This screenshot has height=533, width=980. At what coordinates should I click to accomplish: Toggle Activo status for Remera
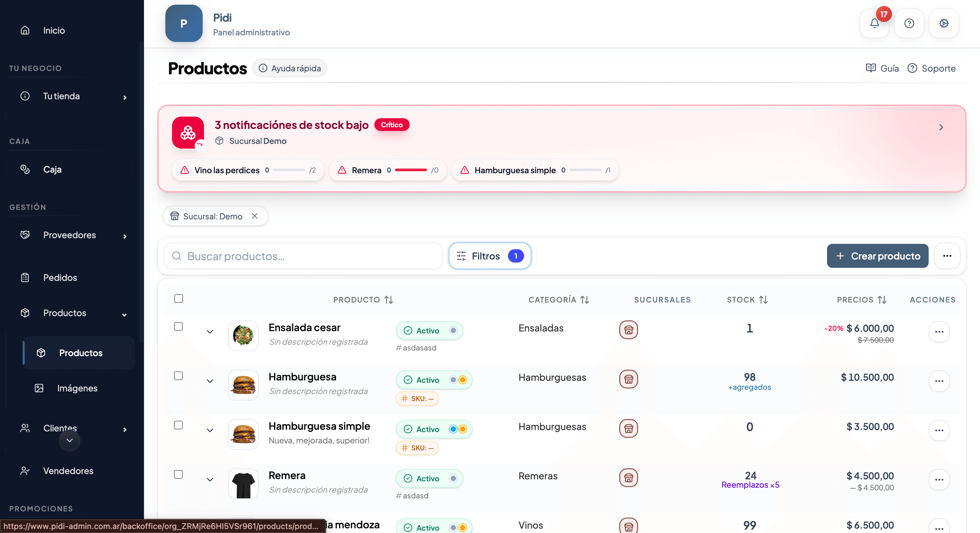(x=453, y=479)
